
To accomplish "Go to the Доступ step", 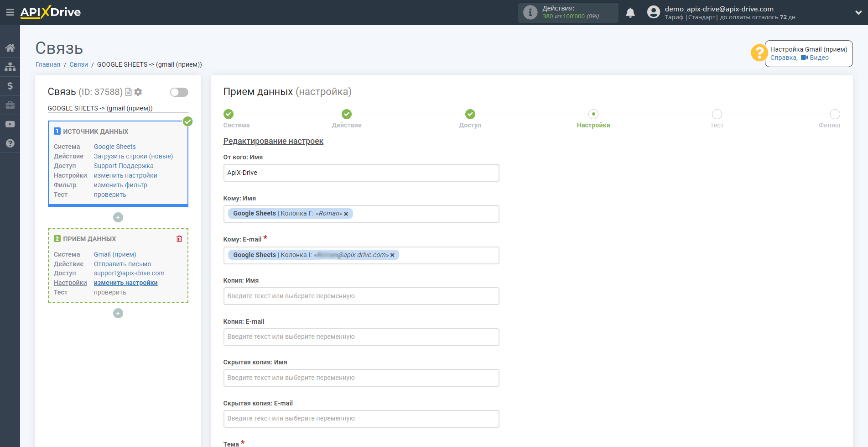I will pyautogui.click(x=470, y=114).
